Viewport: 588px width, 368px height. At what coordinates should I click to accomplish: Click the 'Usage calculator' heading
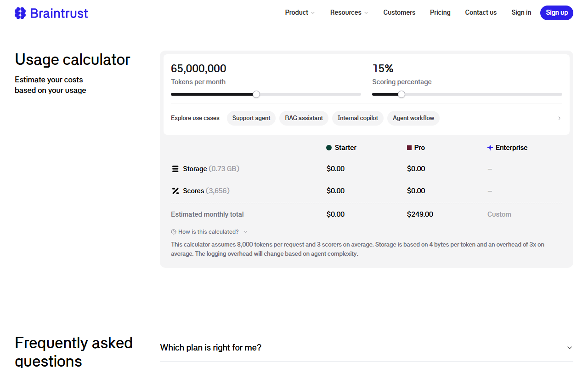[73, 59]
